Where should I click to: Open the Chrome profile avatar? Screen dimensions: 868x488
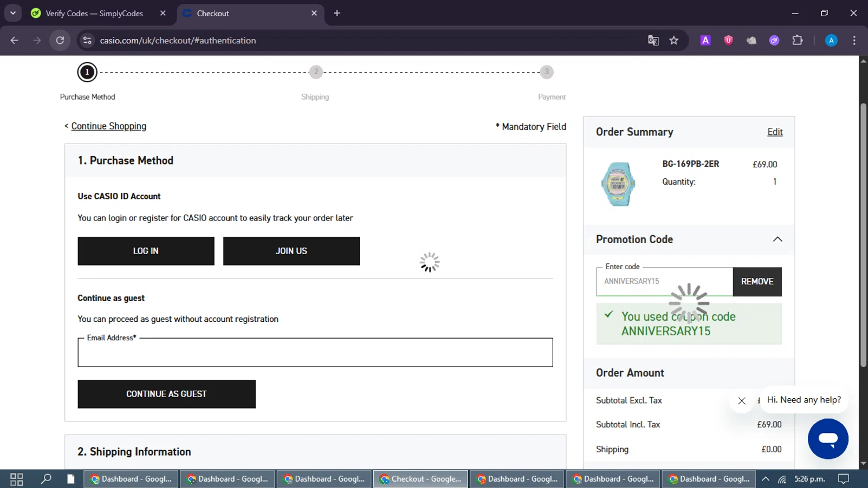[831, 41]
